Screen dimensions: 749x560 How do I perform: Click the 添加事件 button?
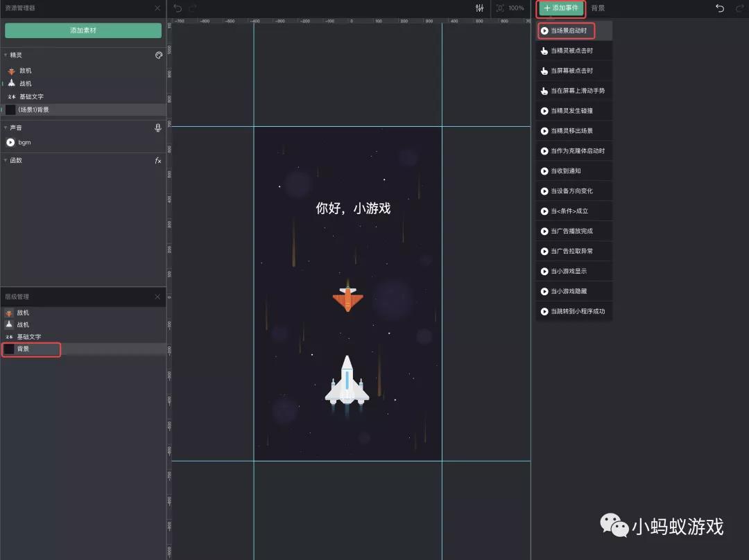coord(562,9)
